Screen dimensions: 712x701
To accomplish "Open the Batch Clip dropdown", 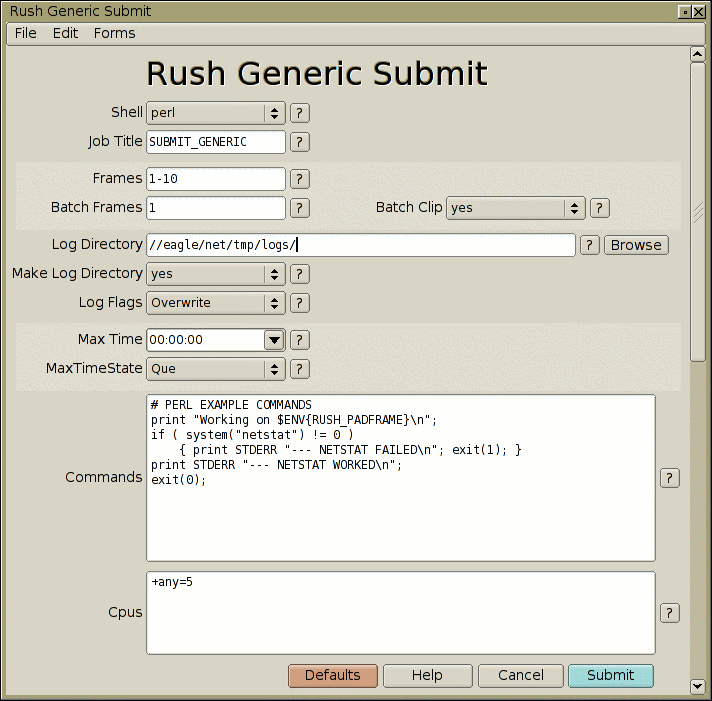I will tap(516, 208).
